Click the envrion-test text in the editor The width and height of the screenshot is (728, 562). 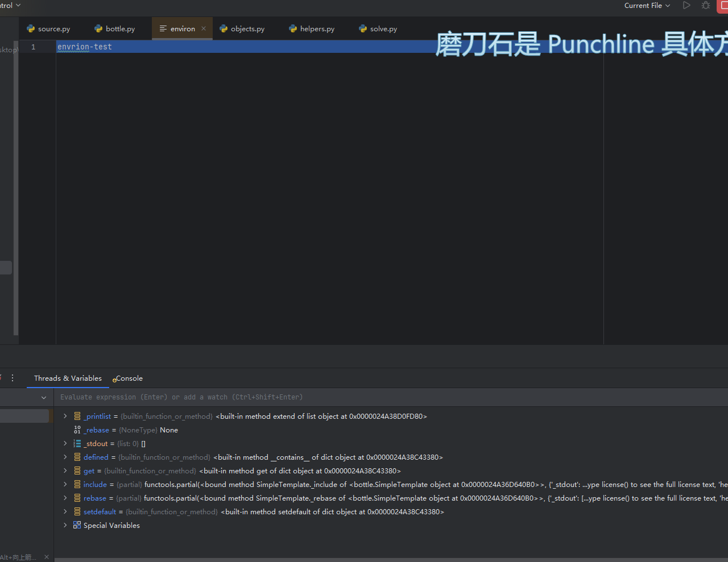pyautogui.click(x=85, y=47)
